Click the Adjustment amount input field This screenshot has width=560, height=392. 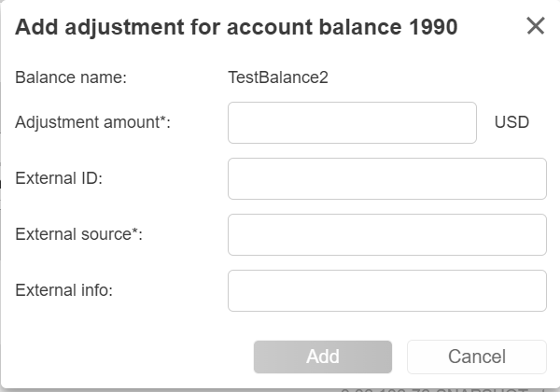352,122
